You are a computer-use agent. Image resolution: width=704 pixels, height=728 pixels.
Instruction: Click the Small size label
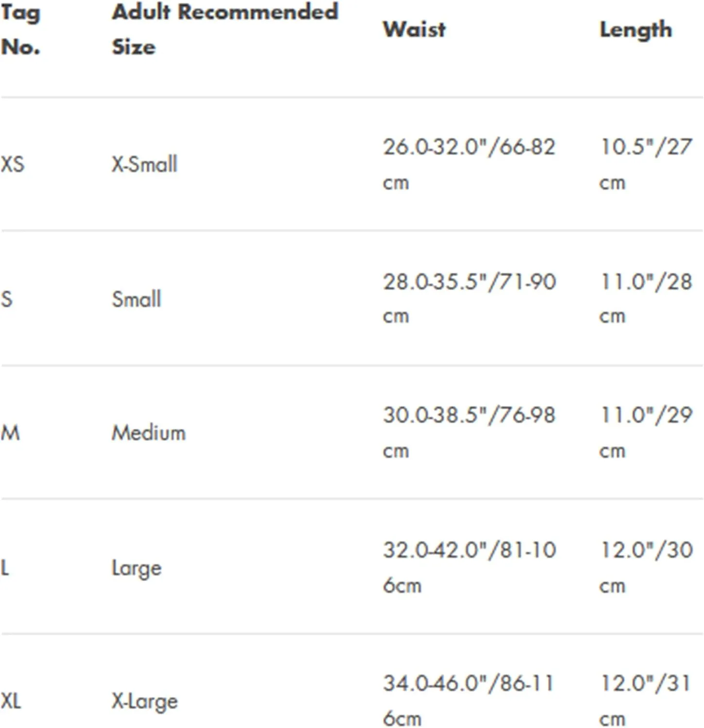click(136, 298)
